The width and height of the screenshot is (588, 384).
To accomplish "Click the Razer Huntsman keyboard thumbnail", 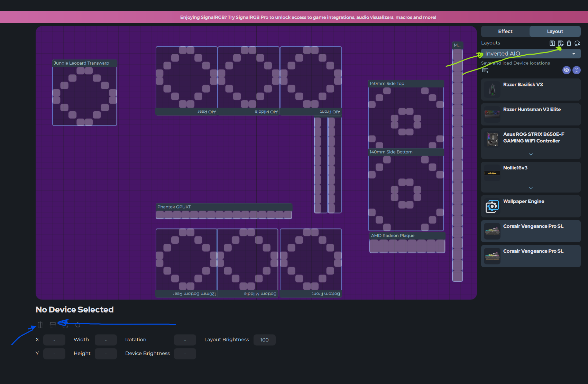I will point(492,114).
